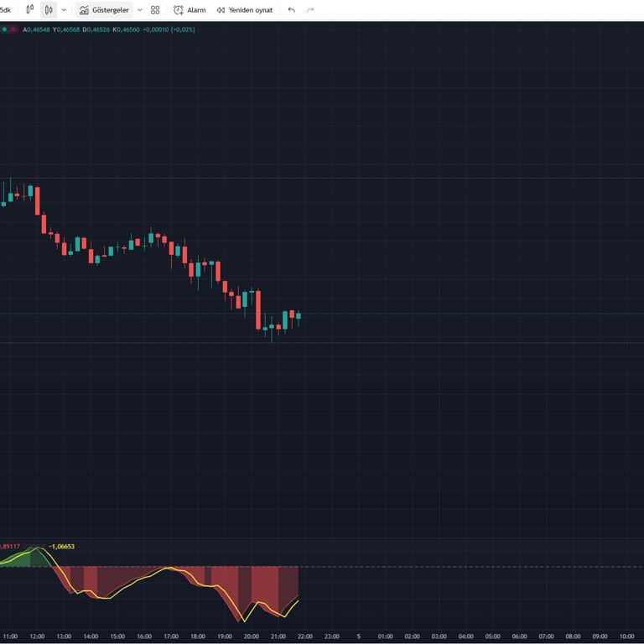Image resolution: width=644 pixels, height=644 pixels.
Task: Click the tall red candle at 12:00
Action: (x=38, y=201)
